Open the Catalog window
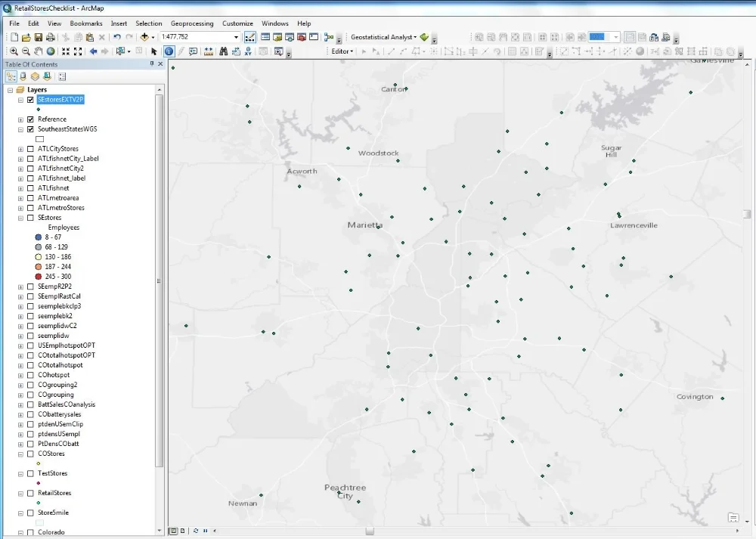 pos(277,37)
